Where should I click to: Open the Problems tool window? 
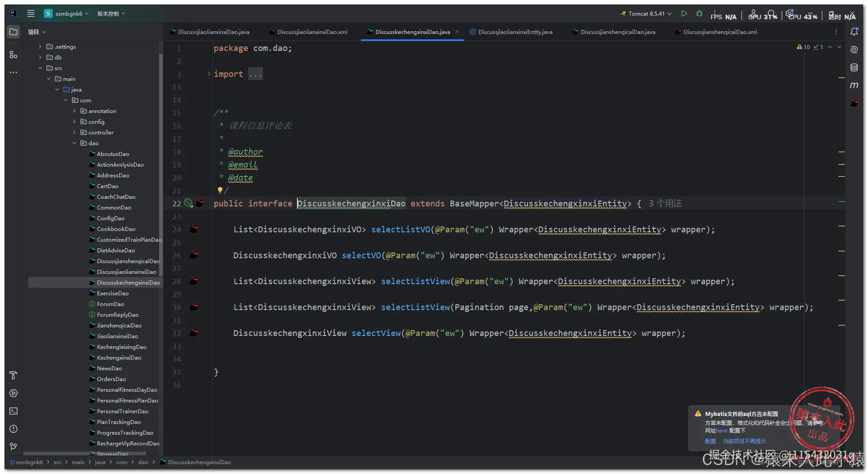pyautogui.click(x=13, y=429)
